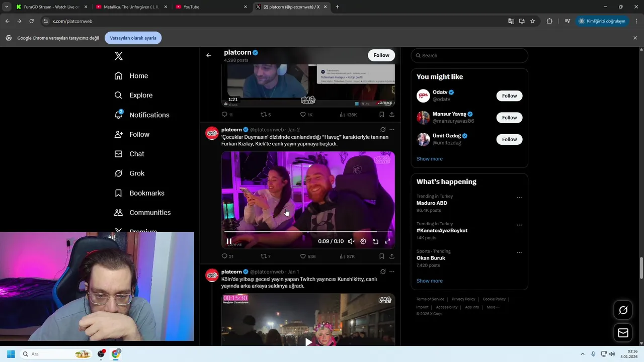Follow Ümit Özdağ
Image resolution: width=644 pixels, height=362 pixels.
509,139
